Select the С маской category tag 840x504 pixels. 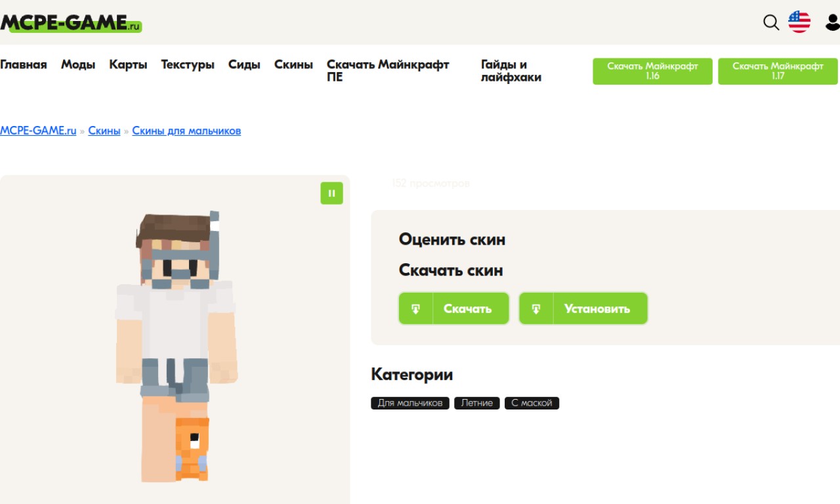pos(532,403)
